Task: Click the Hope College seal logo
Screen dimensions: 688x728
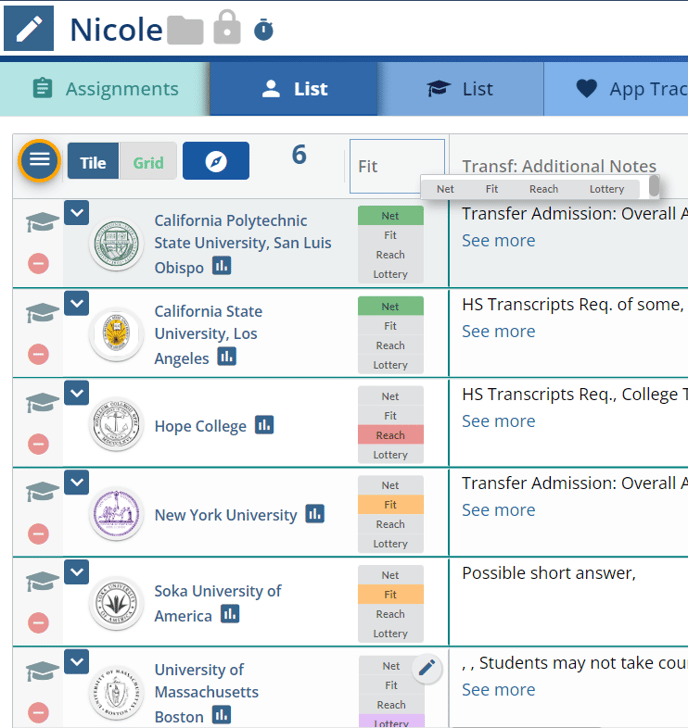Action: [x=117, y=424]
